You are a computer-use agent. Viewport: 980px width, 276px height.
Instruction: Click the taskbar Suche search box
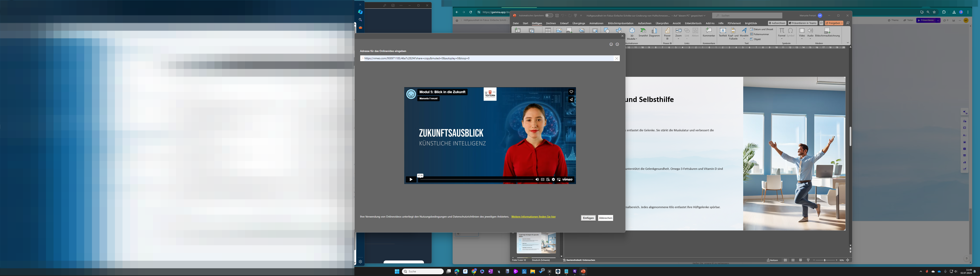coord(423,271)
